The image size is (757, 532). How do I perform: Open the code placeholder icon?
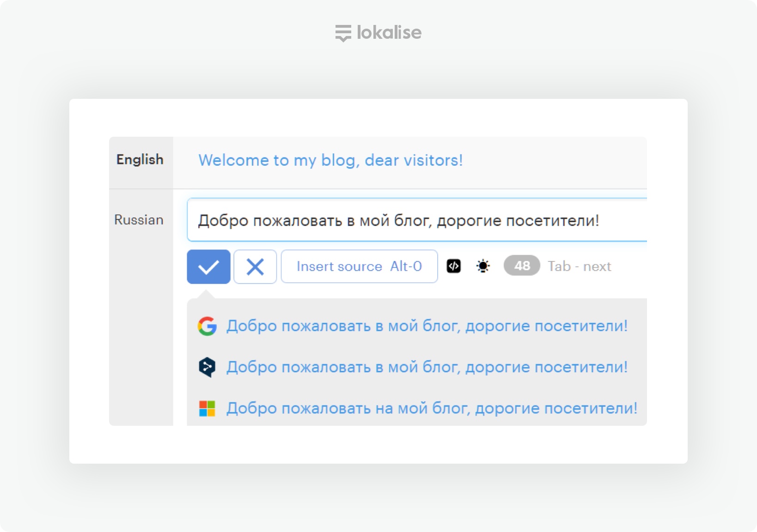click(x=453, y=266)
